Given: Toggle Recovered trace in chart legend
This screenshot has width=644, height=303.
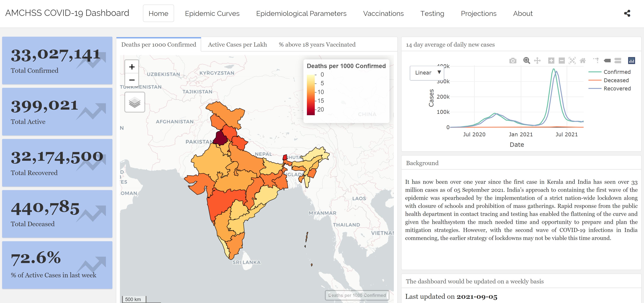Looking at the screenshot, I should [x=617, y=88].
